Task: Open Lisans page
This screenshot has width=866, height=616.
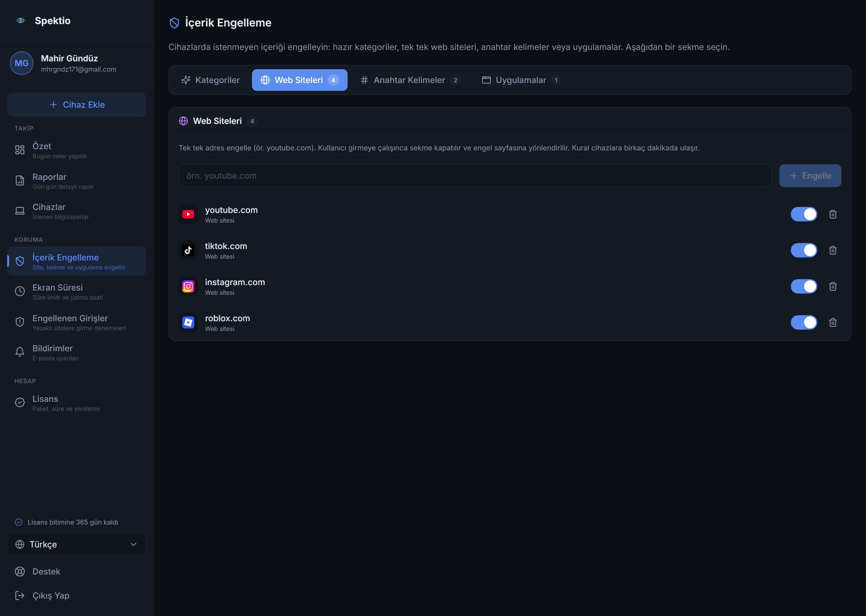Action: point(77,403)
